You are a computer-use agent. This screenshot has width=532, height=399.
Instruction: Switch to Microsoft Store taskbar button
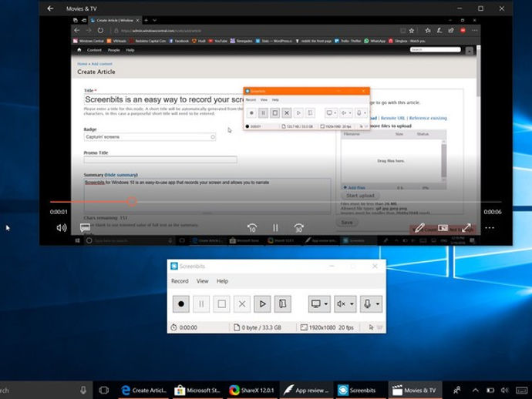197,391
